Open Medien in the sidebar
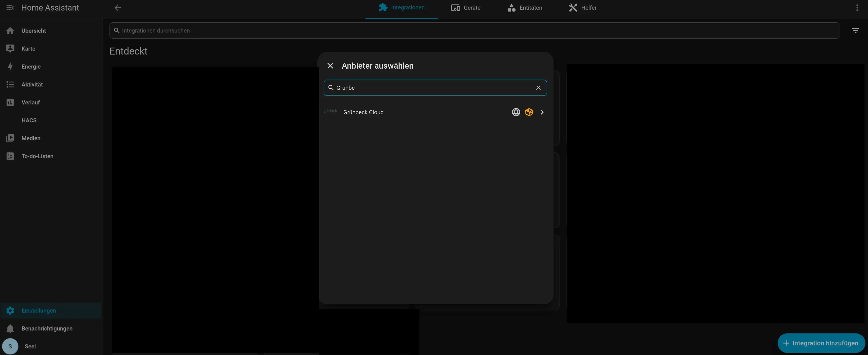Viewport: 868px width, 355px height. 51,138
